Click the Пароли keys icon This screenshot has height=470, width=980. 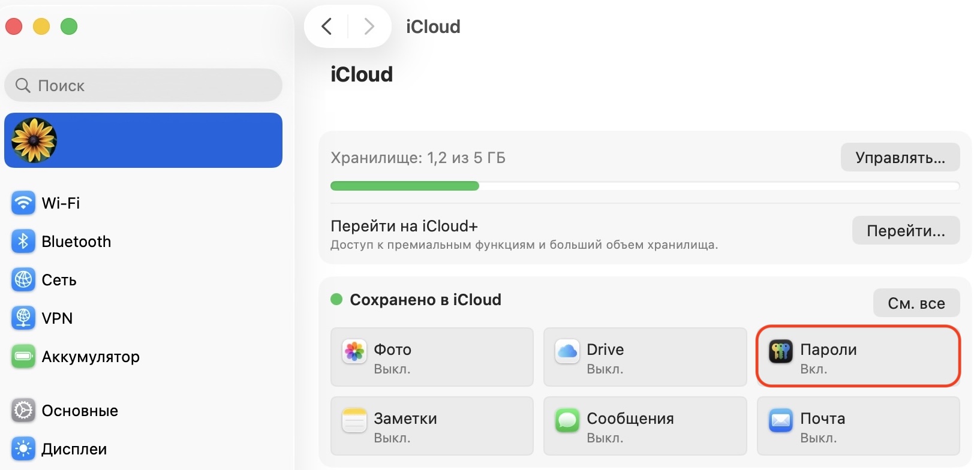[781, 351]
